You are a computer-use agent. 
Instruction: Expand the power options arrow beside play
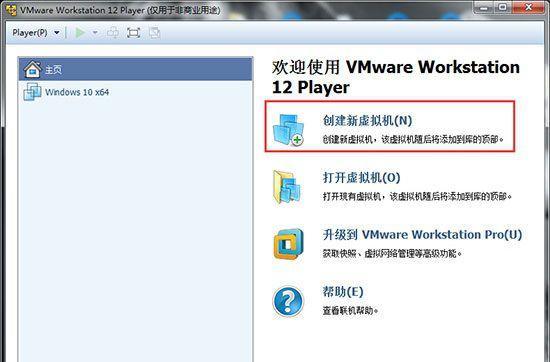95,33
